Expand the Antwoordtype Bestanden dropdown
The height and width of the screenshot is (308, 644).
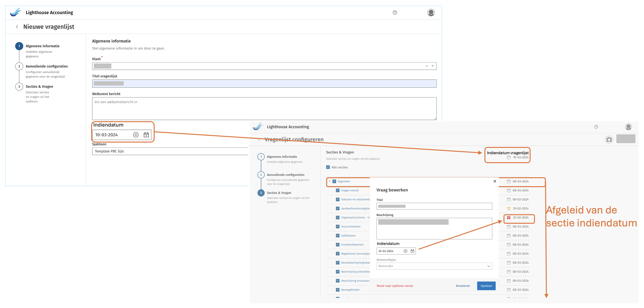click(488, 266)
